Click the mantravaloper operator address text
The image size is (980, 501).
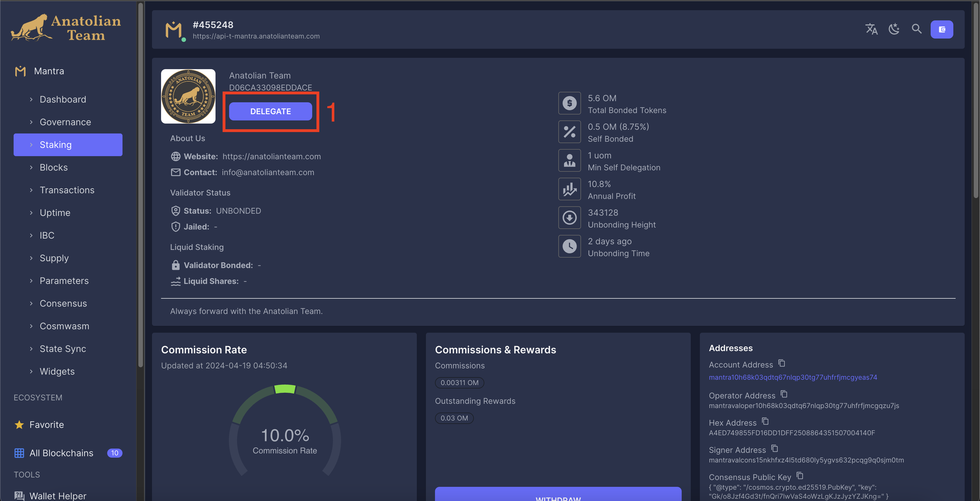pyautogui.click(x=804, y=406)
